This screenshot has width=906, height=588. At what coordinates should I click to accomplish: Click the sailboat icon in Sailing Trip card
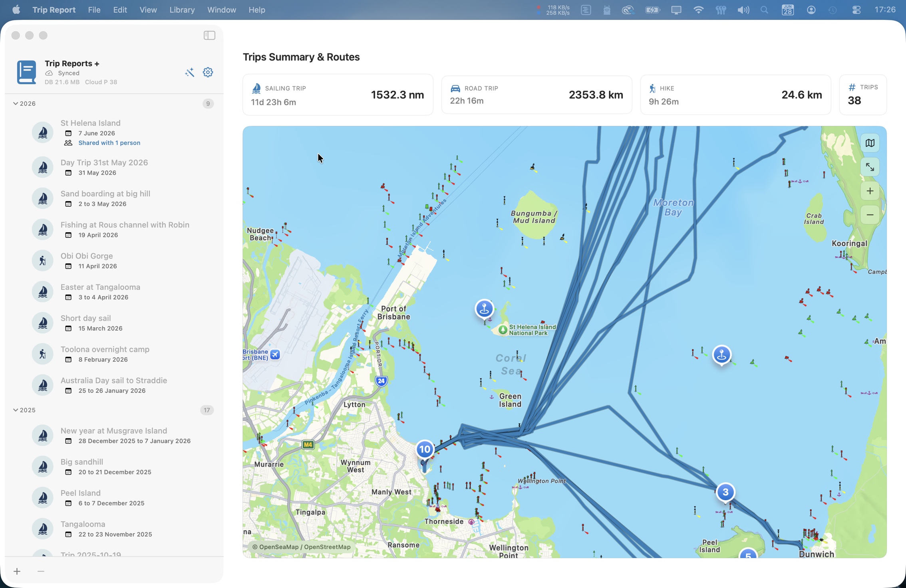256,88
